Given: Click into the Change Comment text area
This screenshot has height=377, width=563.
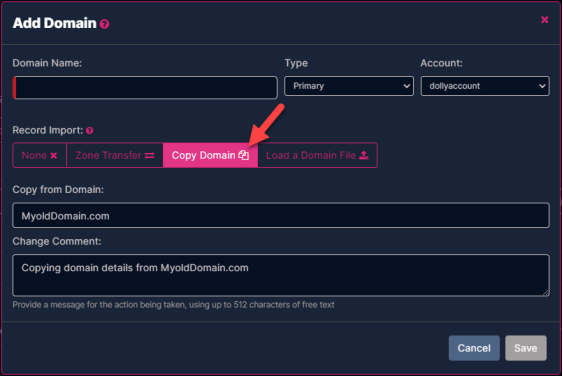Looking at the screenshot, I should 281,275.
